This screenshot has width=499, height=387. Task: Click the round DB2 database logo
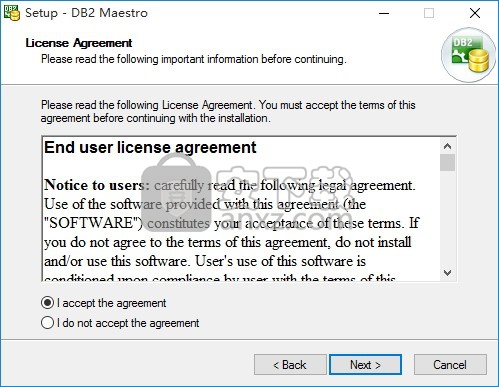[x=468, y=55]
